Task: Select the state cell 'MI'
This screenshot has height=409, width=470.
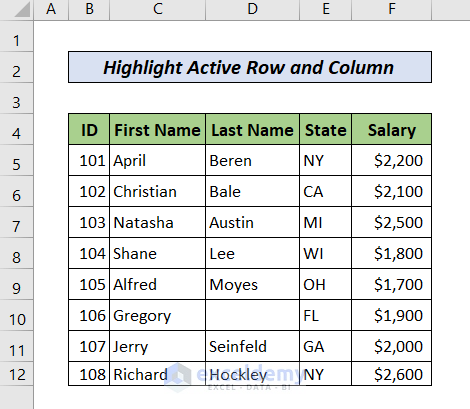Action: [326, 222]
